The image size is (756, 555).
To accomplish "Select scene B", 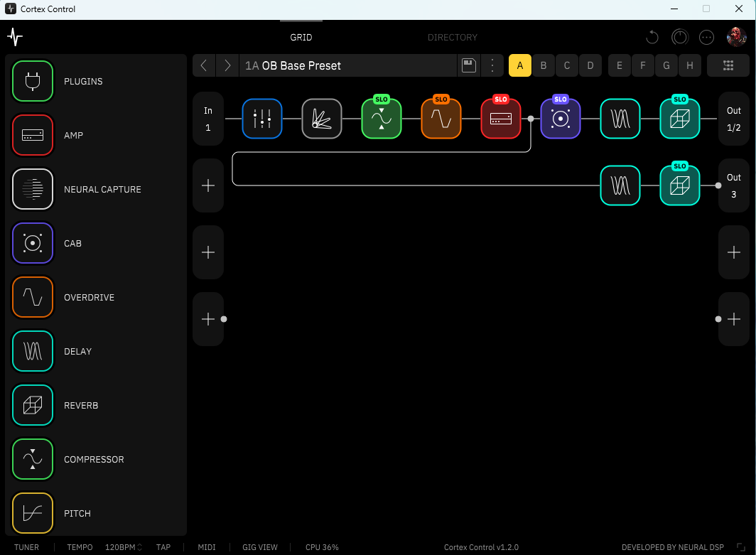I will [544, 65].
